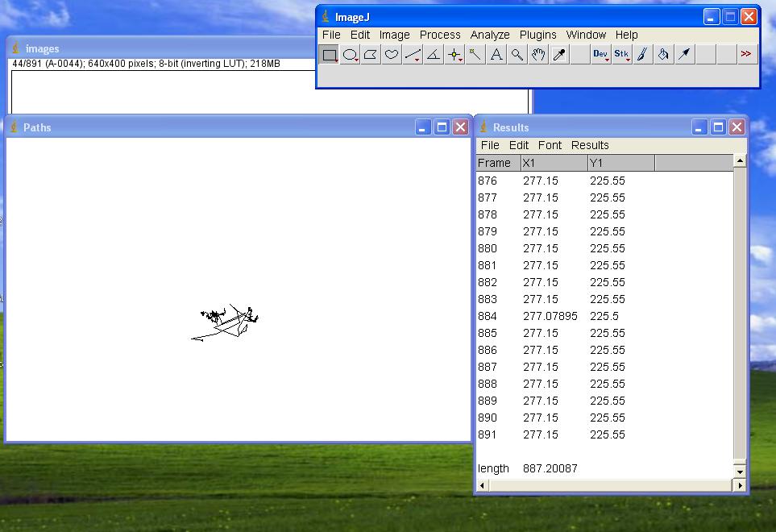The image size is (776, 532).
Task: Select the Rectangle selection tool
Action: coord(329,55)
